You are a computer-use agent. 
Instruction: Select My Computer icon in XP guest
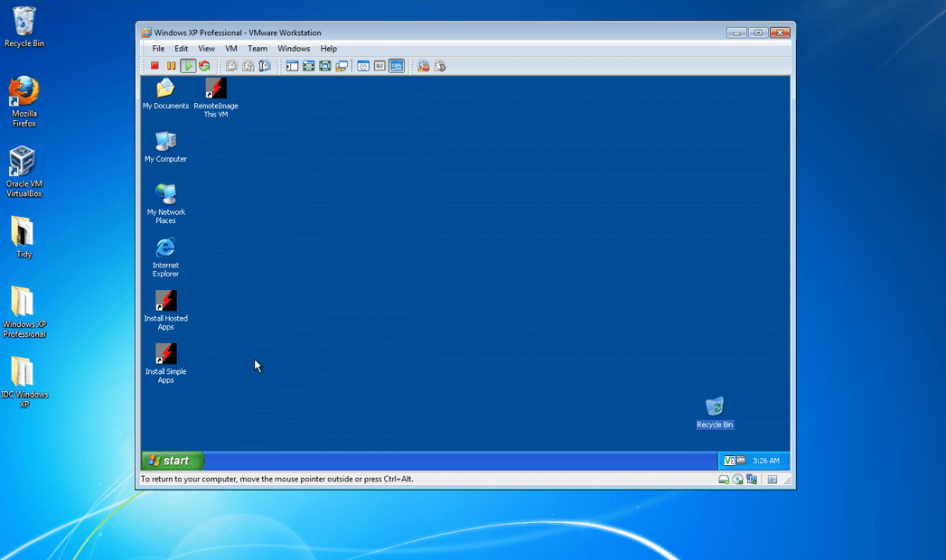pos(165,146)
